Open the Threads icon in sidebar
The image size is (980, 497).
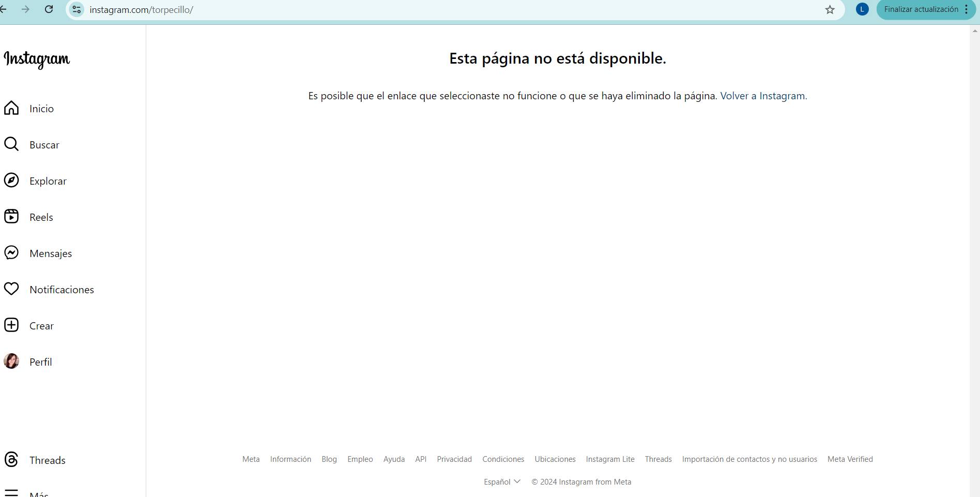coord(11,459)
